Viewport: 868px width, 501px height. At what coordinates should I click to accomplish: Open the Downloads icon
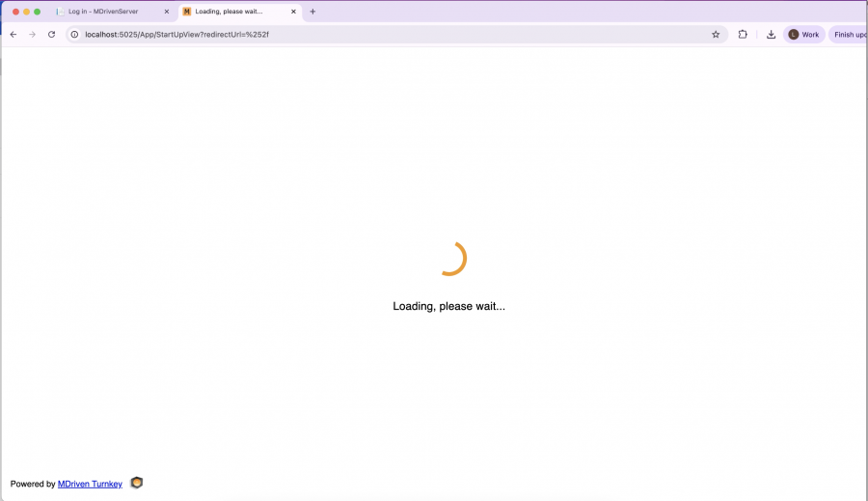[x=771, y=35]
